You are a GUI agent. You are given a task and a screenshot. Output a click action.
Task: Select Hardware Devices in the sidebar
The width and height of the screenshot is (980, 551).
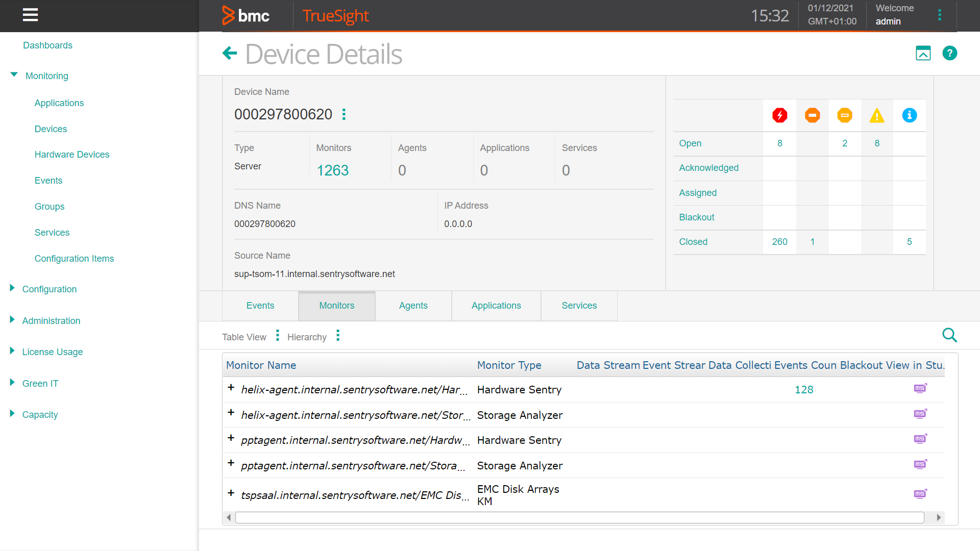(x=71, y=154)
